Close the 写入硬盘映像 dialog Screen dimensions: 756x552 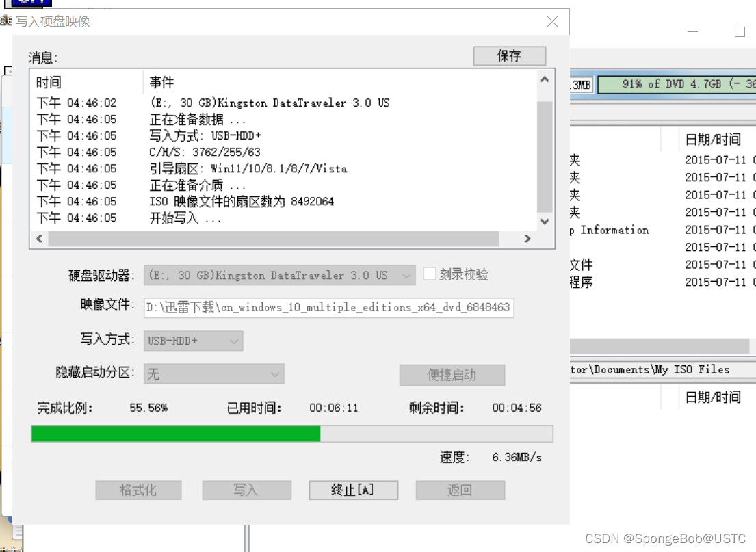553,22
